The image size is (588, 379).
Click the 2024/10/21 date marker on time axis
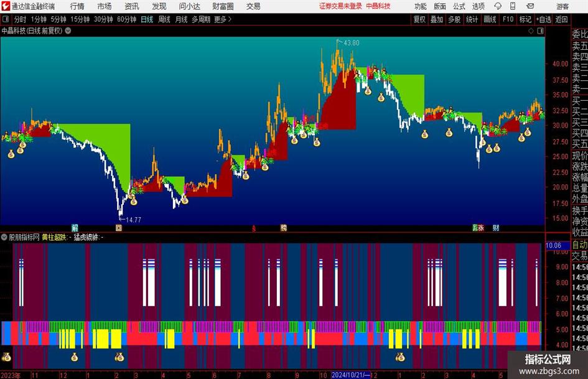point(350,375)
